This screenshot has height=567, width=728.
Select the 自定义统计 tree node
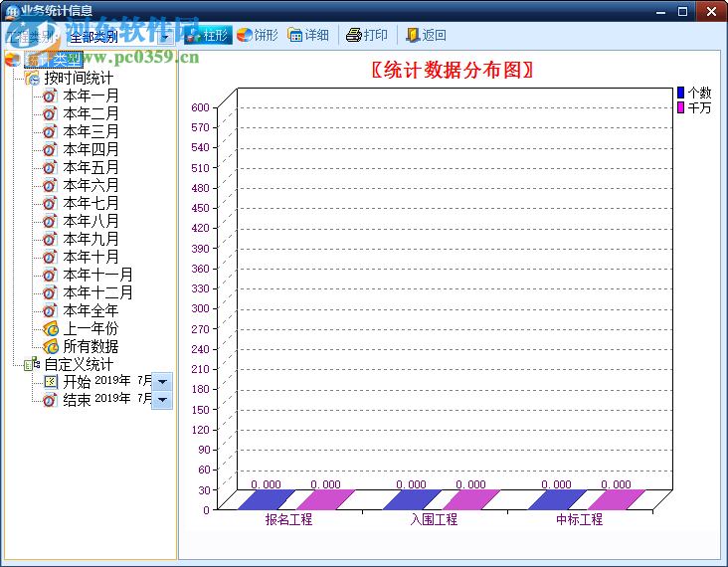pyautogui.click(x=79, y=364)
